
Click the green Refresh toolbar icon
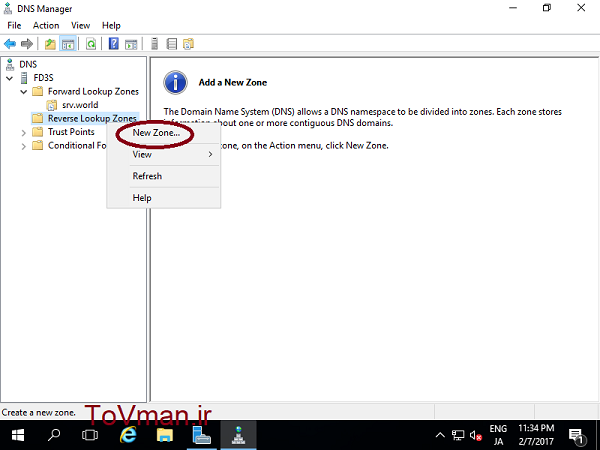tap(91, 44)
